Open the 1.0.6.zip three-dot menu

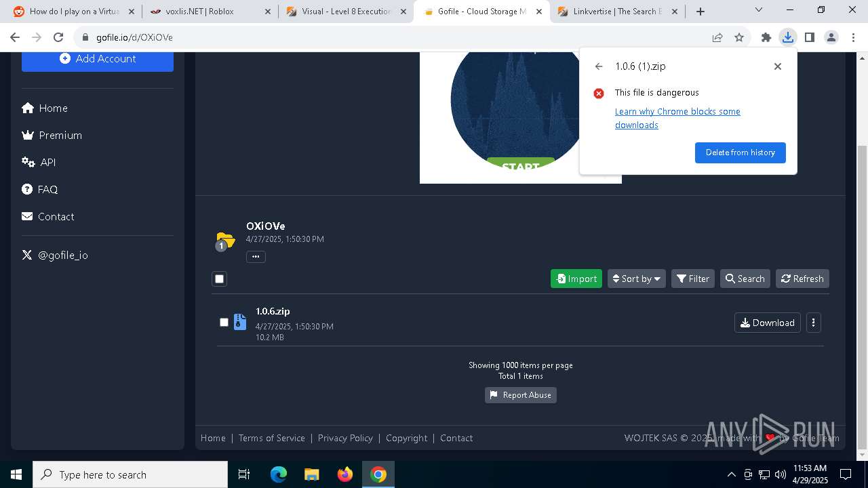814,323
